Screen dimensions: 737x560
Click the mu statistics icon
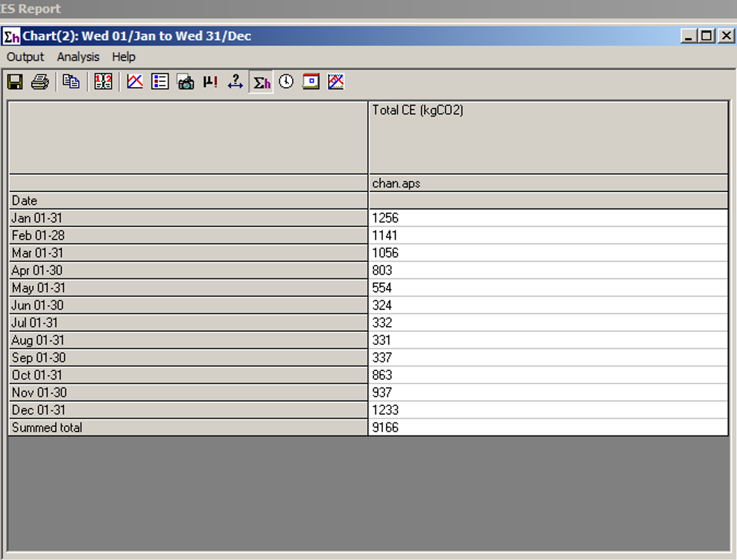point(210,82)
